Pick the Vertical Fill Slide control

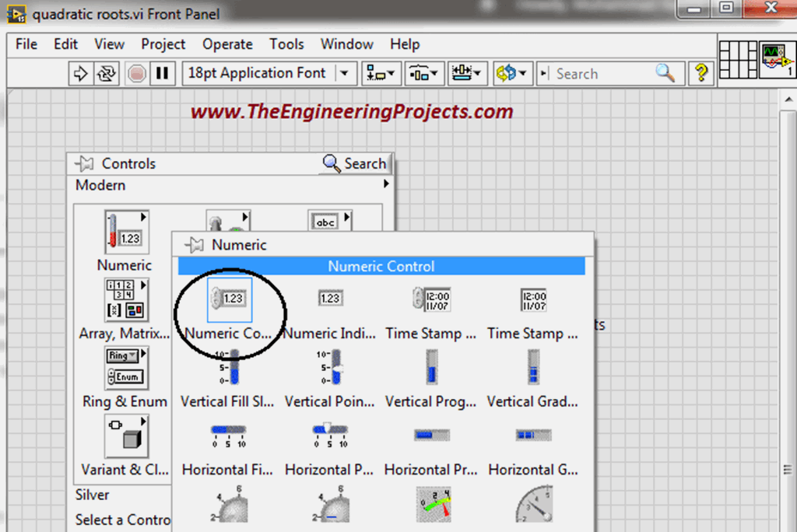tap(228, 366)
